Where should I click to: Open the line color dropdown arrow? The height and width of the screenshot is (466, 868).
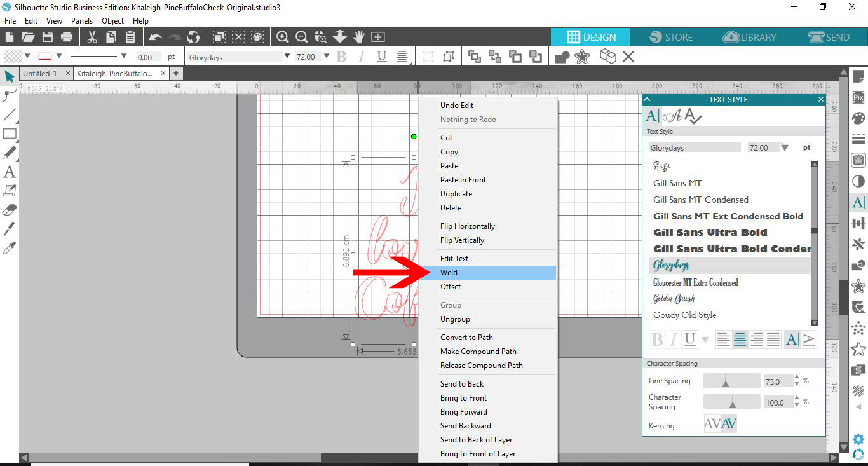[59, 56]
